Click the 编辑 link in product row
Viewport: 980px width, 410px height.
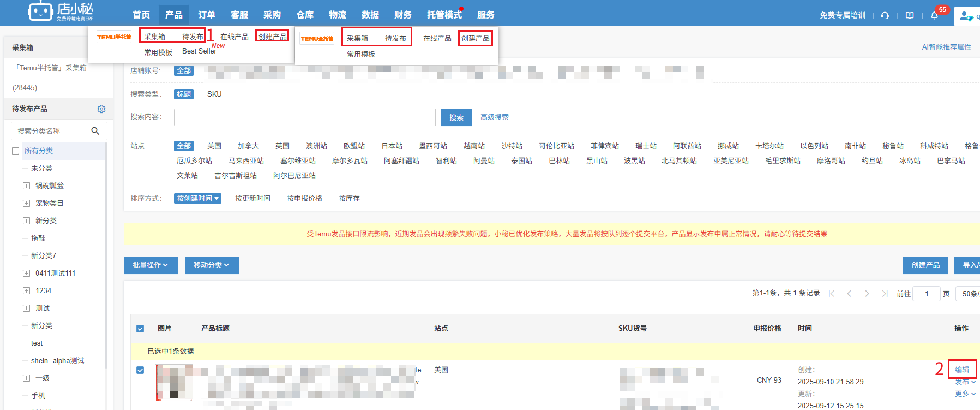point(962,370)
